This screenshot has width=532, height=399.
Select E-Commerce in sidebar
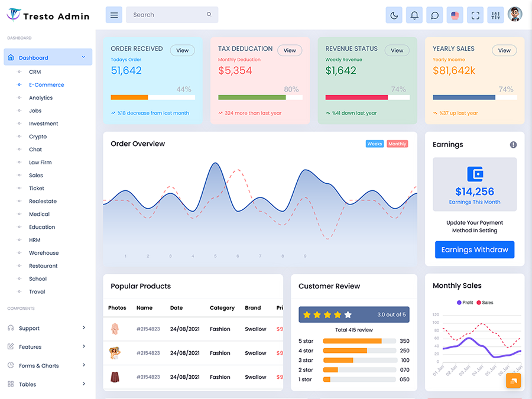click(47, 85)
